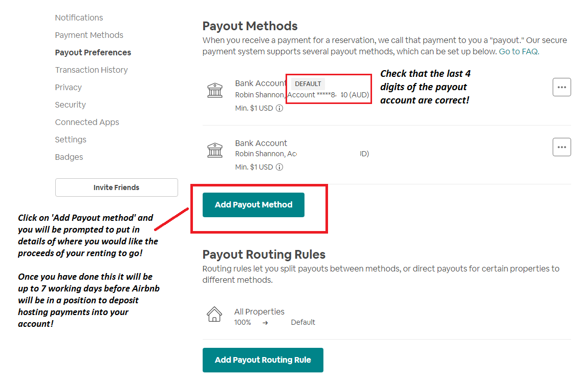Click the info circle next to second Min. $1 USD
The height and width of the screenshot is (376, 588).
click(x=279, y=166)
